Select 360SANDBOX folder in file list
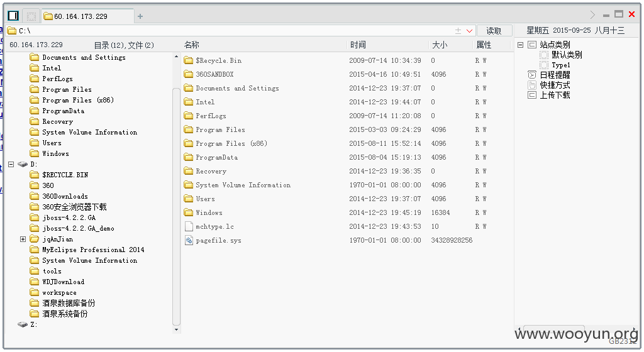644x352 pixels. tap(214, 74)
